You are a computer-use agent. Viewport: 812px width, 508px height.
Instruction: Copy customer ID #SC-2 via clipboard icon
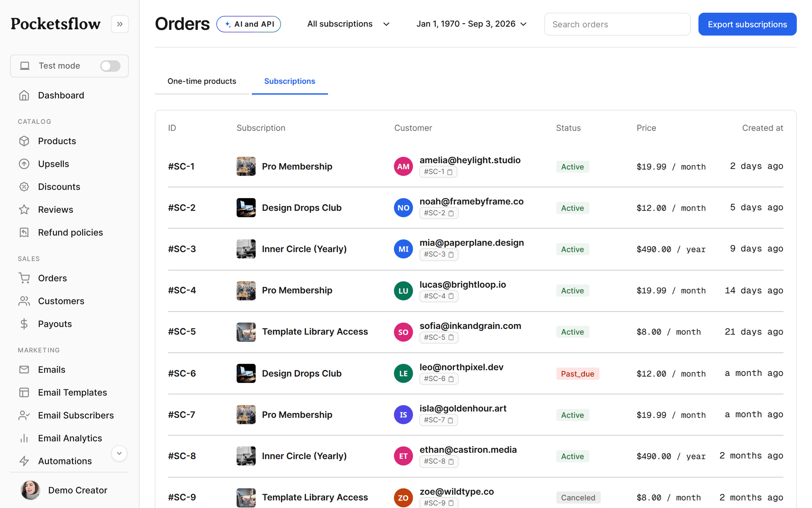point(451,213)
